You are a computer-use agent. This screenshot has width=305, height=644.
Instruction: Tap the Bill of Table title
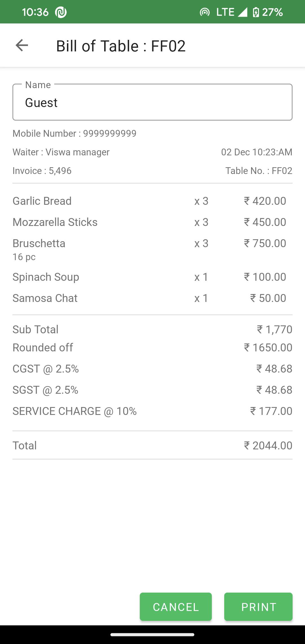pos(121,46)
